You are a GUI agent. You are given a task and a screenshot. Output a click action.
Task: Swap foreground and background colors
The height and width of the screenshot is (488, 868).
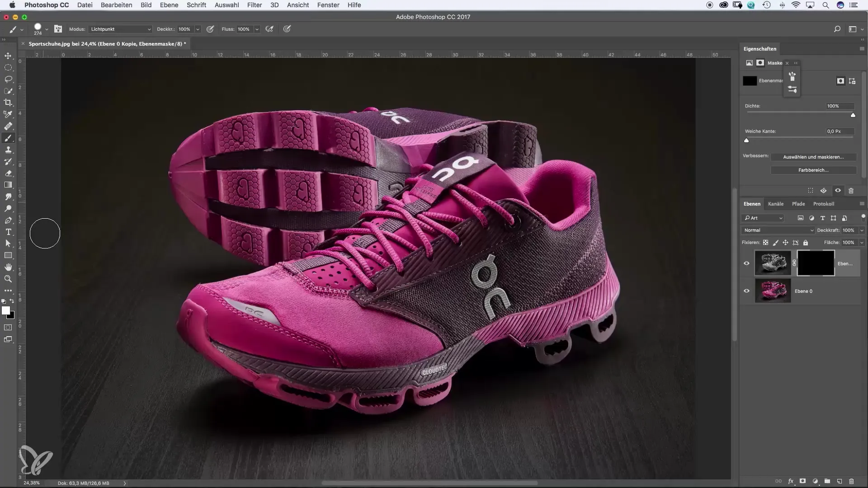12,301
